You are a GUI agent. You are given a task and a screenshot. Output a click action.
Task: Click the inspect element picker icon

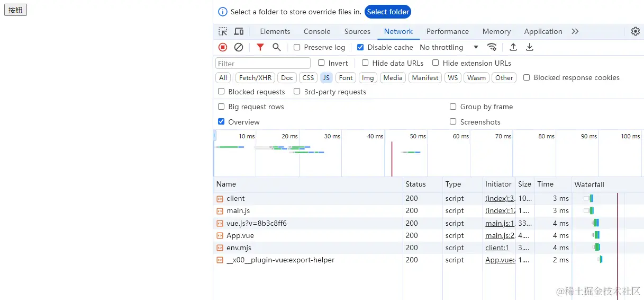click(223, 31)
